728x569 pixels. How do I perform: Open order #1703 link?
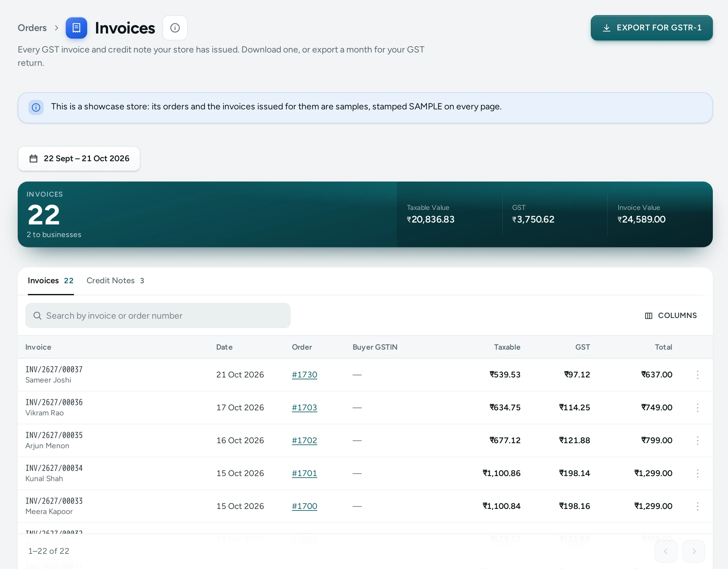click(x=304, y=407)
